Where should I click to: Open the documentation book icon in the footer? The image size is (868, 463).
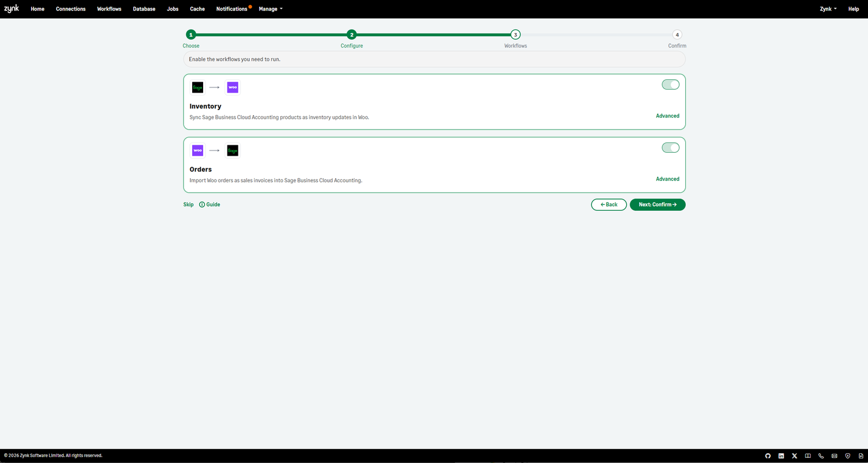[x=808, y=455]
